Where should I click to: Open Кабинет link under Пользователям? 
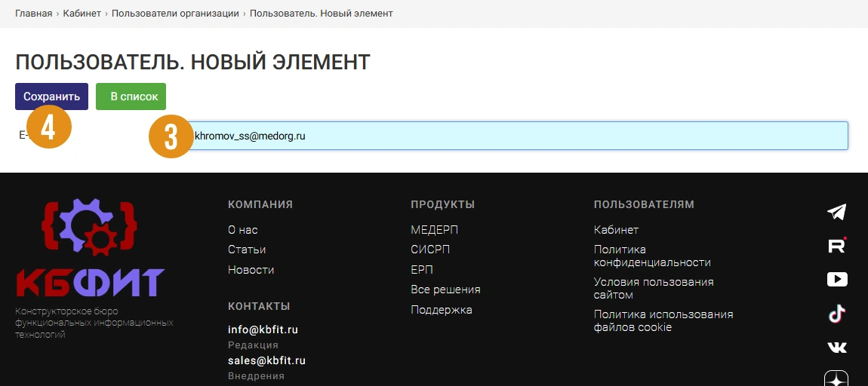point(616,229)
